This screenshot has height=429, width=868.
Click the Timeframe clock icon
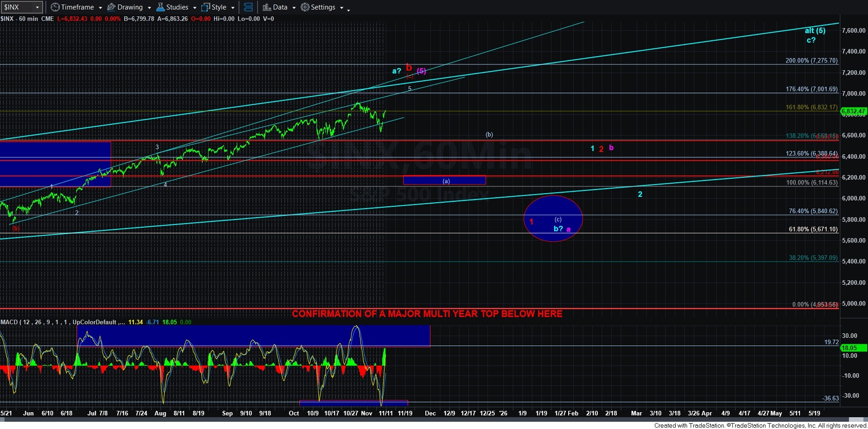pyautogui.click(x=55, y=7)
